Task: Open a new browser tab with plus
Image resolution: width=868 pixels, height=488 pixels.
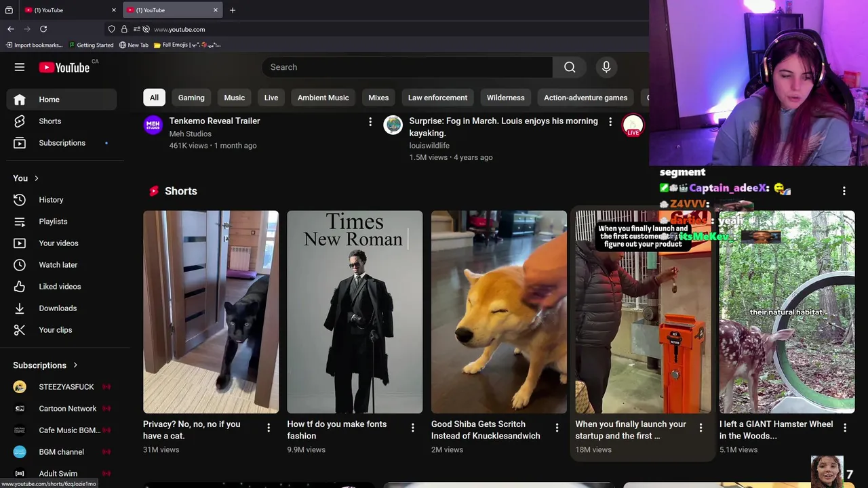Action: (x=233, y=10)
